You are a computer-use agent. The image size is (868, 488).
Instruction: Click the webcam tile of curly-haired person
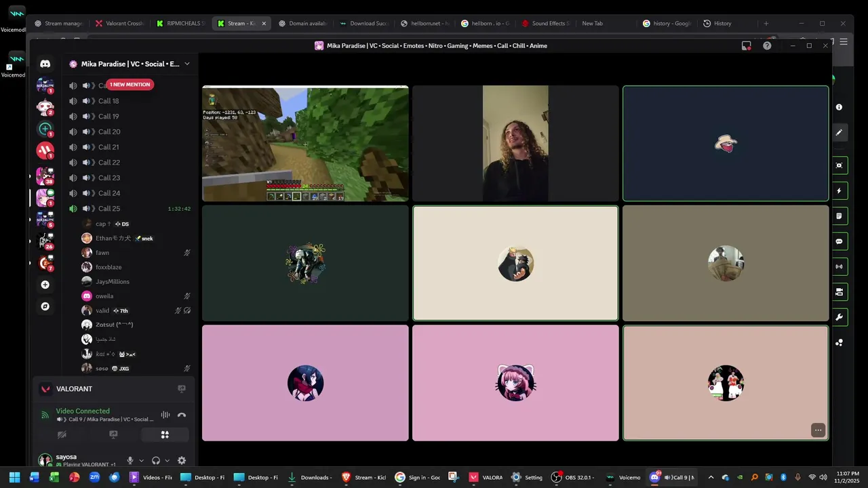[x=515, y=144]
